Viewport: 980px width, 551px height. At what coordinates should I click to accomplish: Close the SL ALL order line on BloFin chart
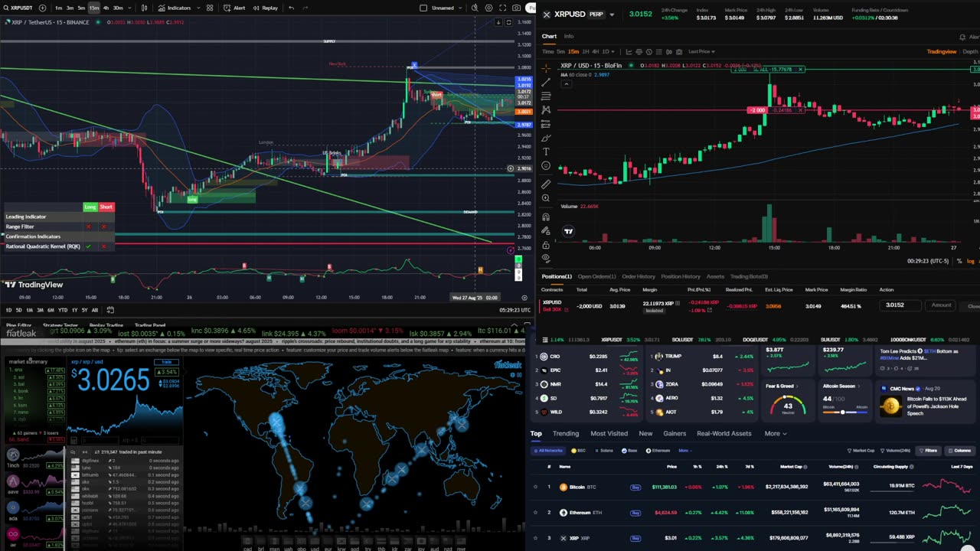pos(801,70)
